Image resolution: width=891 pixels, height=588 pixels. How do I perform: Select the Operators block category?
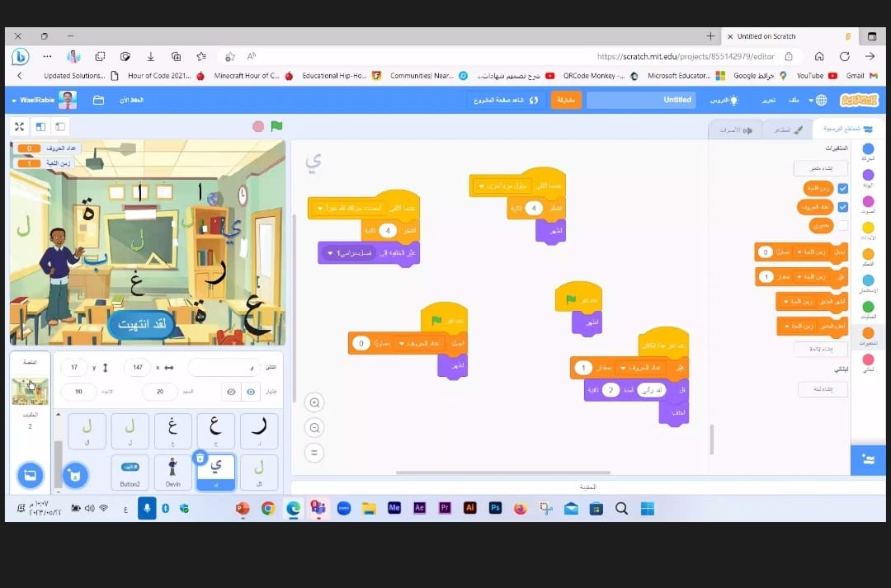click(x=868, y=309)
